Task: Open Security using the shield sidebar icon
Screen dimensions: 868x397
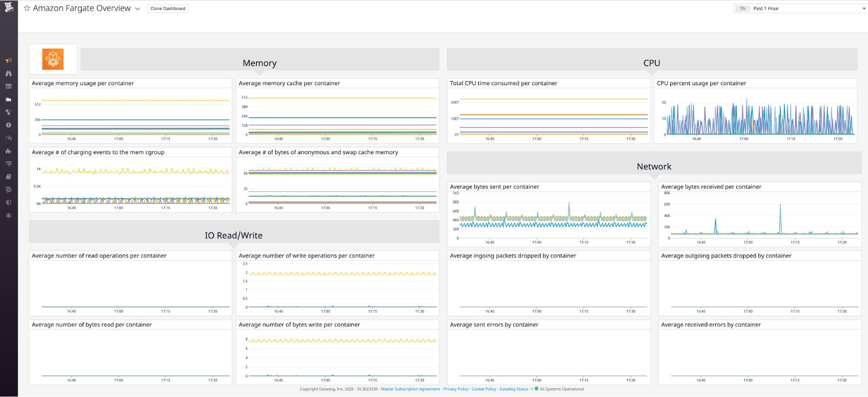Action: coord(8,202)
